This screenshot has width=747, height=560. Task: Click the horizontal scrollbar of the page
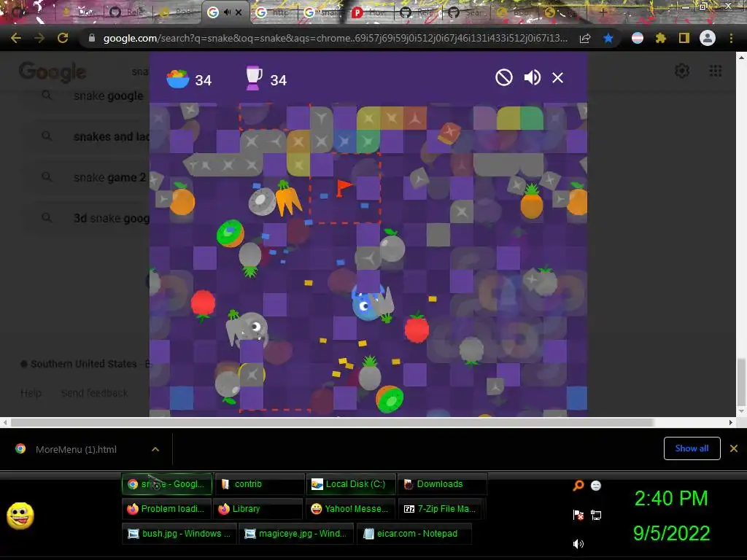[332, 422]
